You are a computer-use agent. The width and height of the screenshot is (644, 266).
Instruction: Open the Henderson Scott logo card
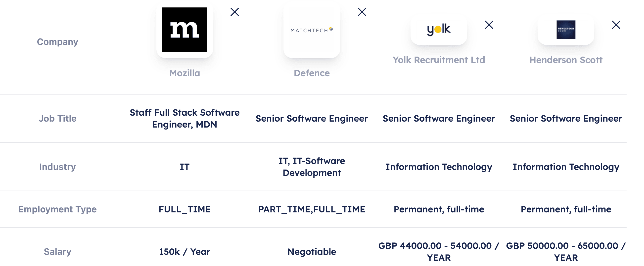(566, 30)
